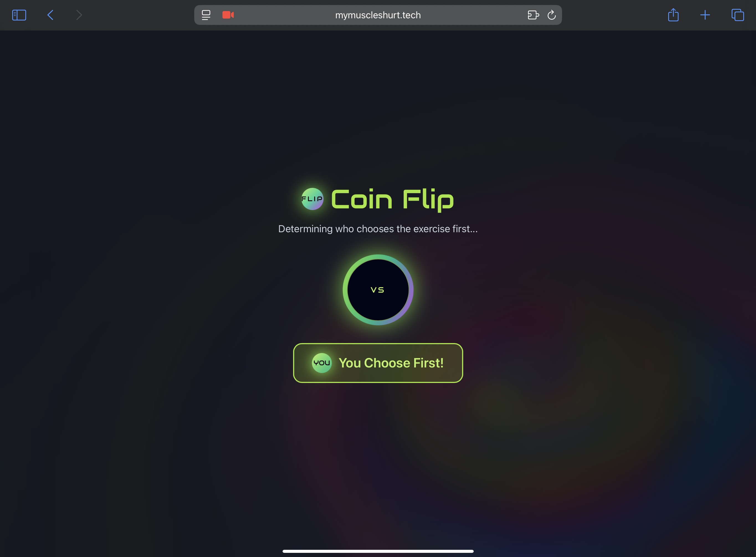Viewport: 756px width, 557px height.
Task: Click the You Choose First! label text
Action: [x=391, y=363]
